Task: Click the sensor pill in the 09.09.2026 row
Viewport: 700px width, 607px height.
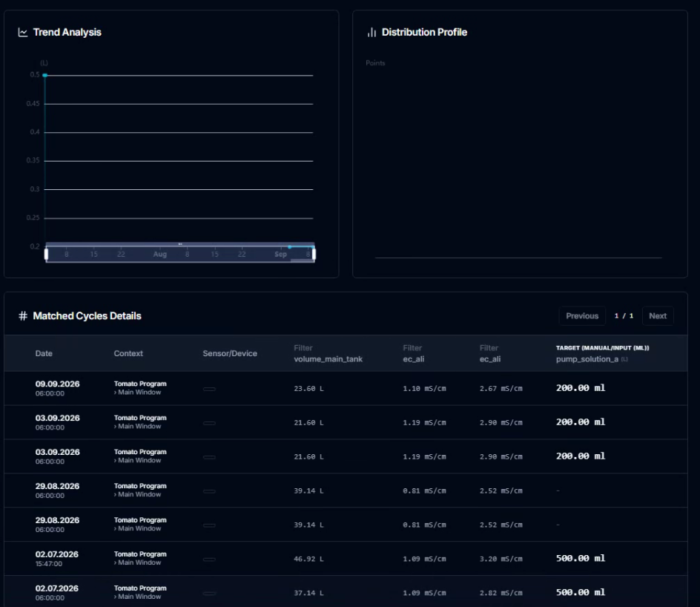Action: click(x=209, y=389)
